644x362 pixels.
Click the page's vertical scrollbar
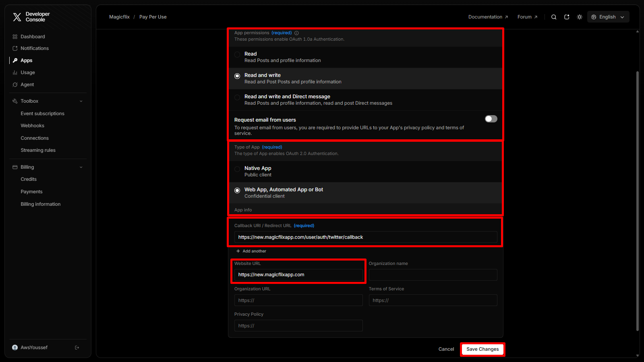[x=638, y=201]
